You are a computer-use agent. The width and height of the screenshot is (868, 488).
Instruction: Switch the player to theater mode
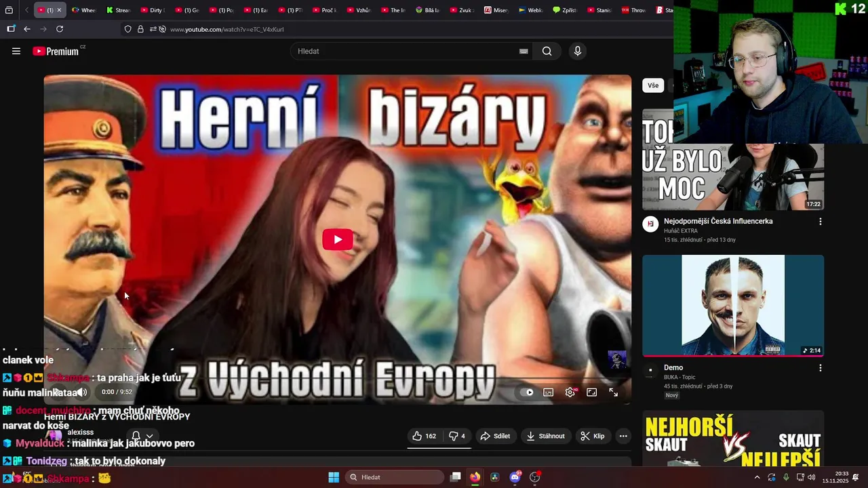click(x=591, y=392)
